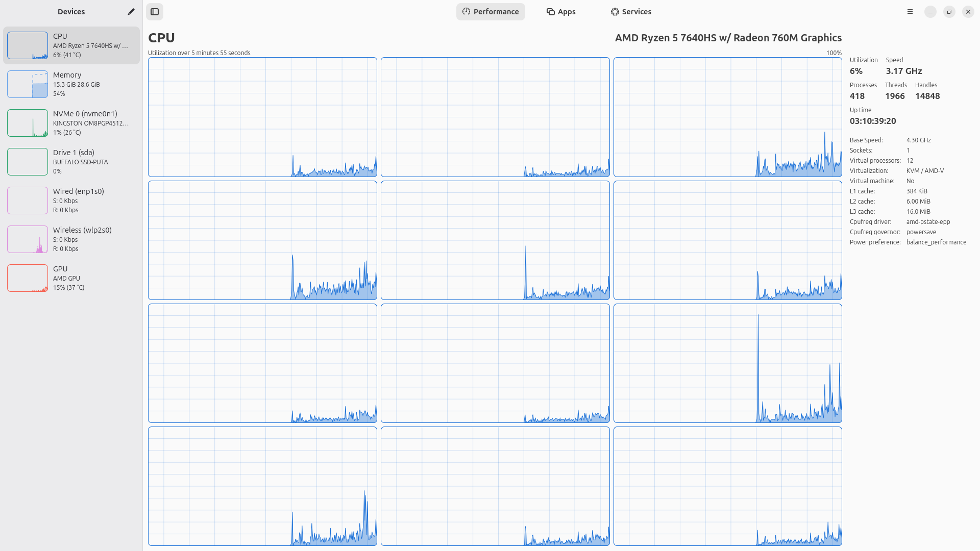The width and height of the screenshot is (980, 551).
Task: Select Wireless (wlp2s0) network device
Action: coord(71,239)
